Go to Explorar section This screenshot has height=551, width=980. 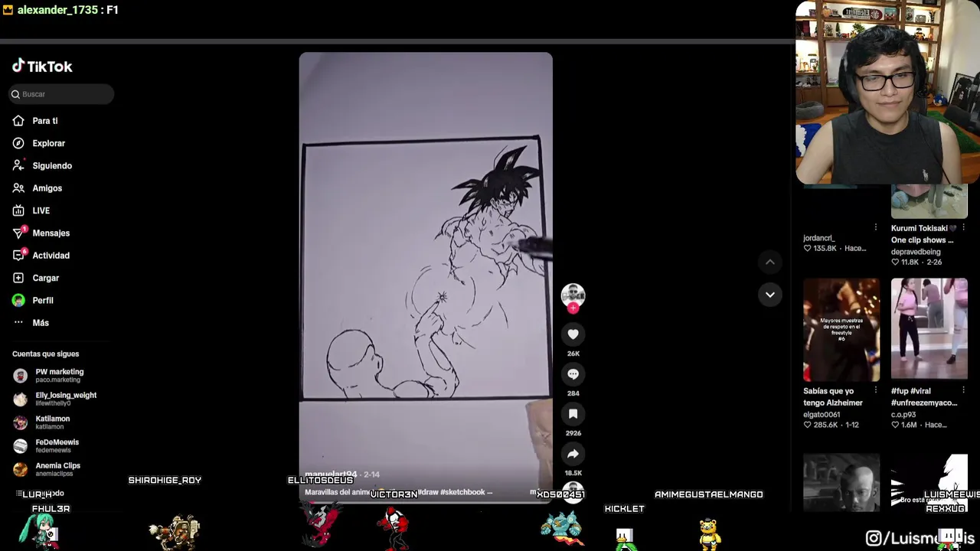point(48,143)
